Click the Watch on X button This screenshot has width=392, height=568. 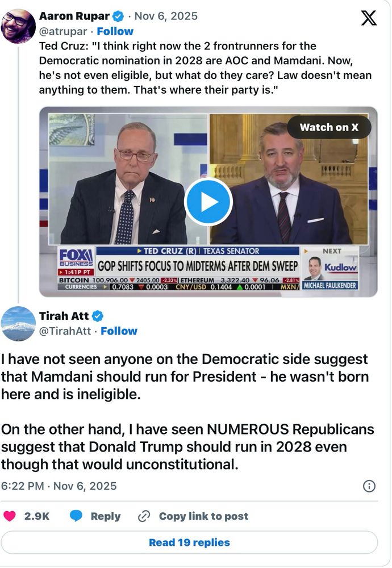coord(329,127)
